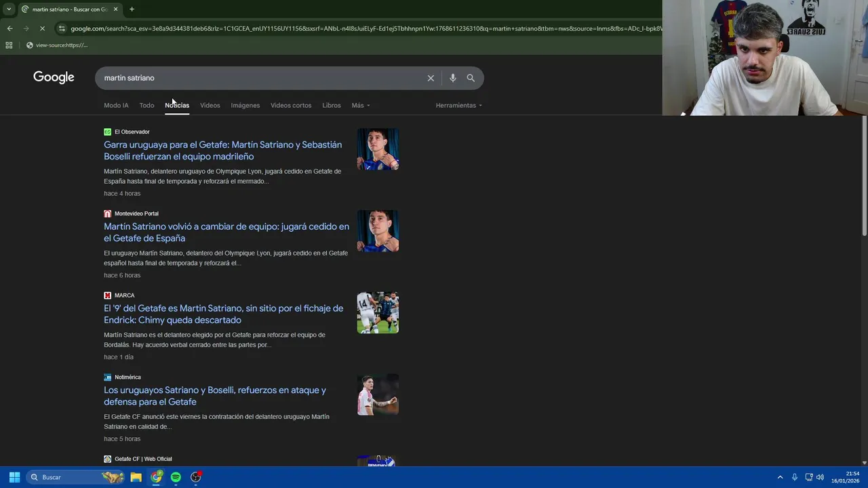Switch to Imágenes tab
Screen dimensions: 868x488
coord(245,105)
